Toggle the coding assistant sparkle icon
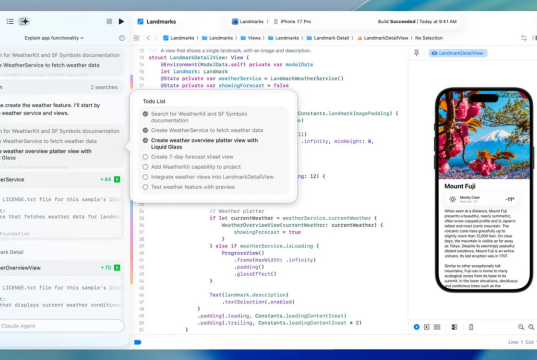This screenshot has height=360, width=537. click(x=24, y=22)
